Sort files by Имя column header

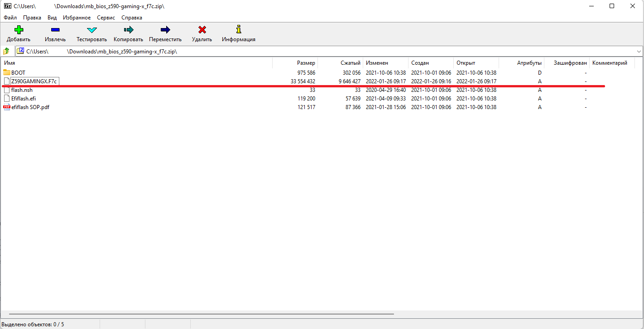10,63
